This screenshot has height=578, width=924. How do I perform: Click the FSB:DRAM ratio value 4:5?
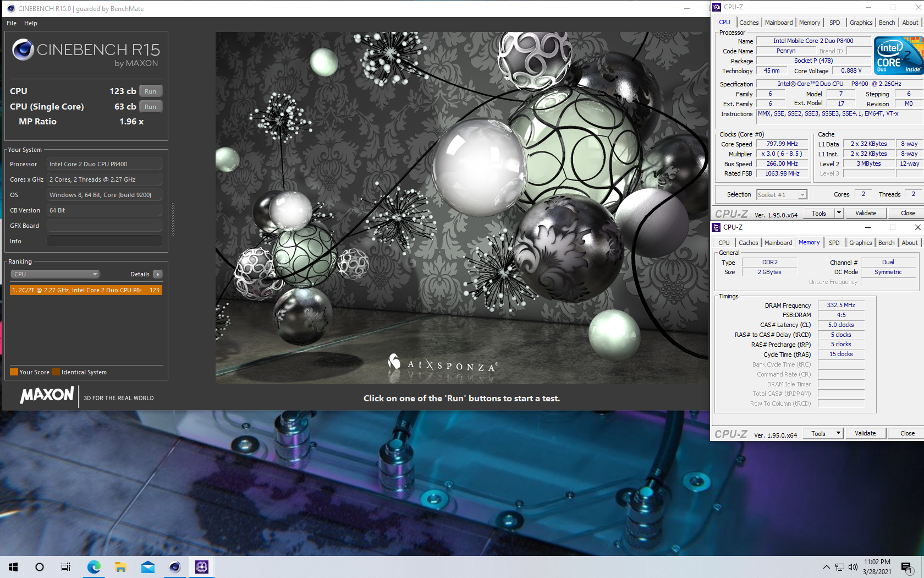[841, 315]
